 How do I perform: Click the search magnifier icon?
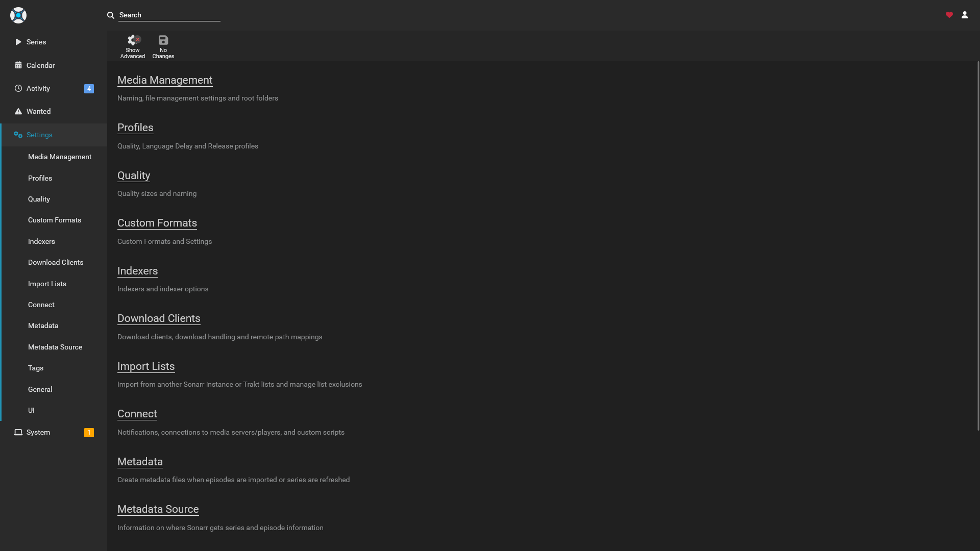tap(110, 15)
